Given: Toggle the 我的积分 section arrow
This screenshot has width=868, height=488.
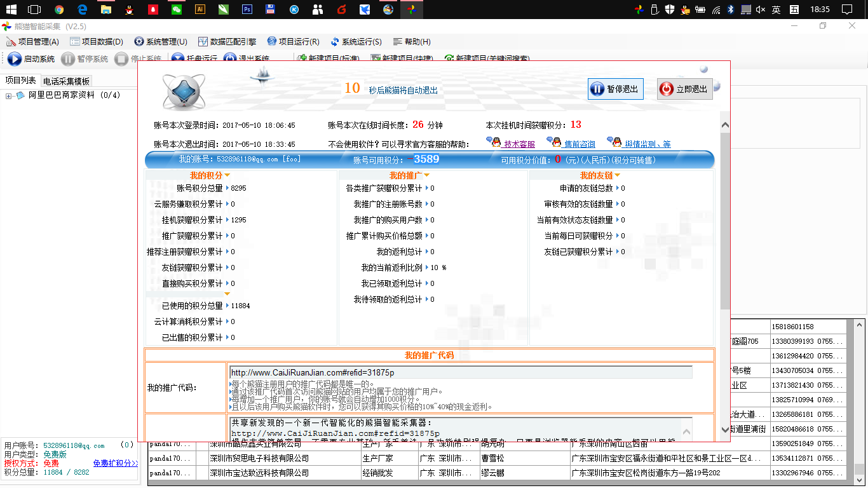Looking at the screenshot, I should (227, 175).
